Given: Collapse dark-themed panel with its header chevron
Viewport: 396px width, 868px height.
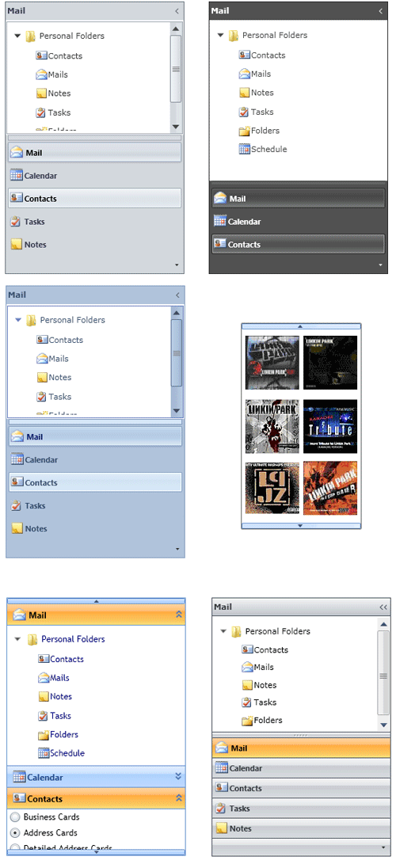Looking at the screenshot, I should tap(380, 10).
